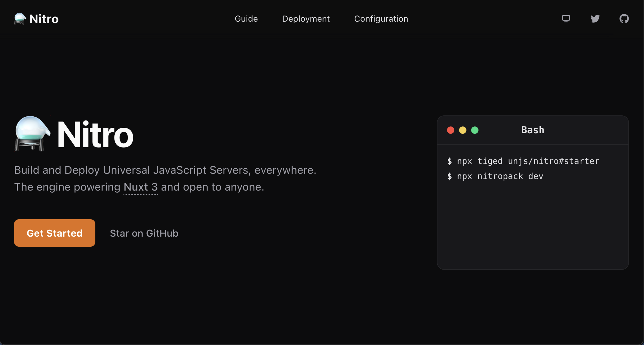Open the Guide navigation item
The width and height of the screenshot is (644, 345).
tap(246, 19)
